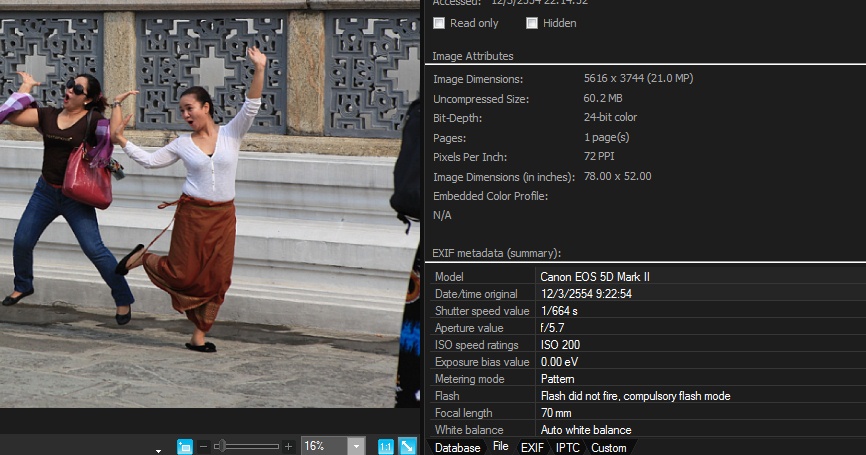Image resolution: width=866 pixels, height=455 pixels.
Task: Click the 'Image Attributes' section heading
Action: [x=473, y=56]
